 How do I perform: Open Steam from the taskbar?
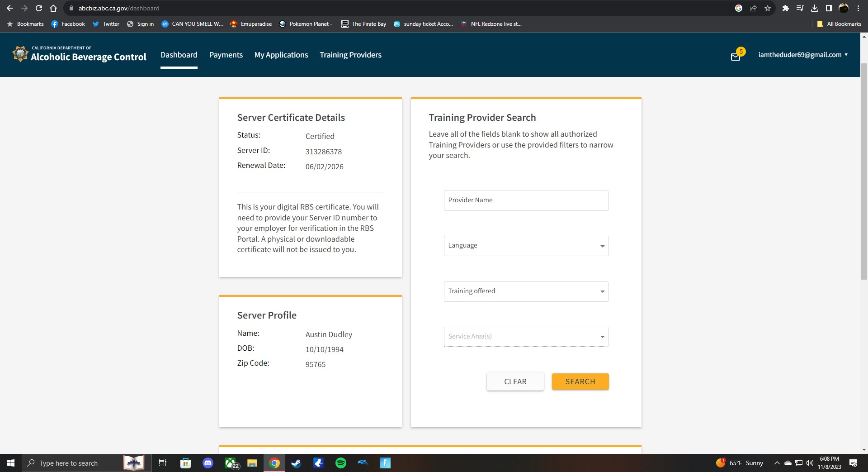click(x=296, y=463)
